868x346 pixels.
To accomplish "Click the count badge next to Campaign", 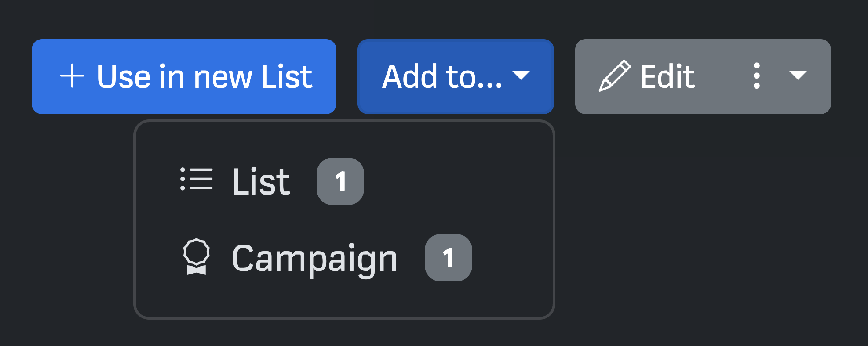I will pyautogui.click(x=448, y=258).
